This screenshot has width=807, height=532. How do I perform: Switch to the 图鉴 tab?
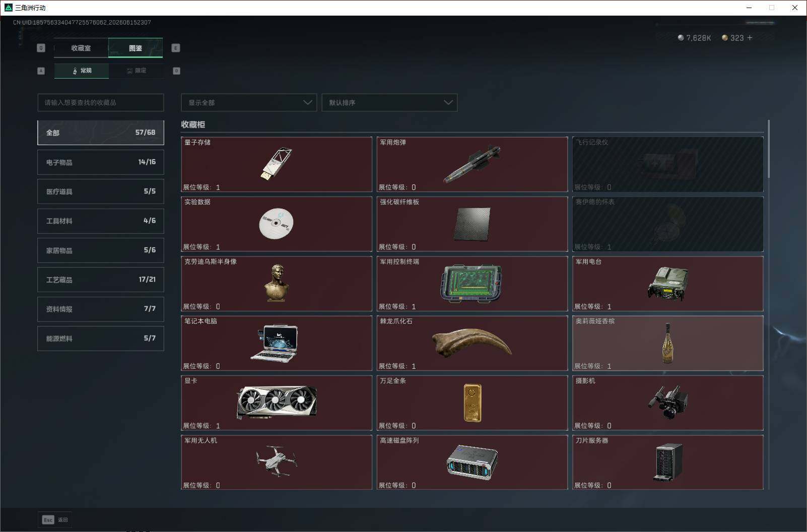(136, 48)
